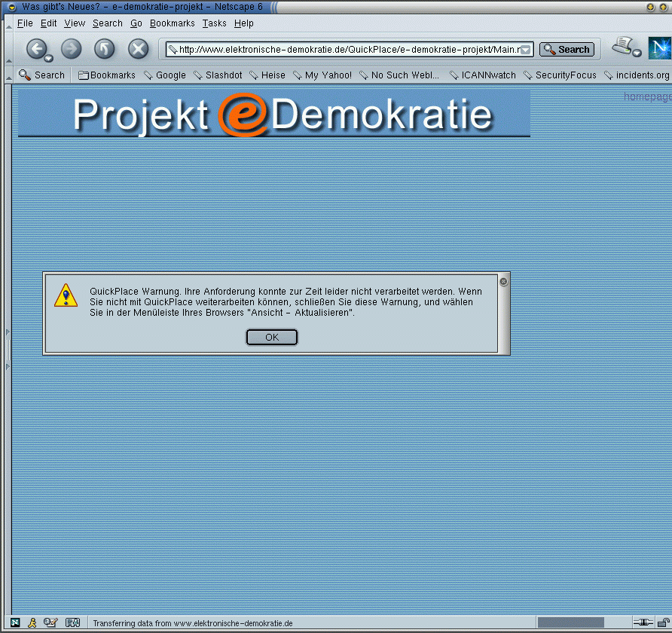Reload the page with the Reload button
Image resolution: width=672 pixels, height=633 pixels.
[105, 48]
